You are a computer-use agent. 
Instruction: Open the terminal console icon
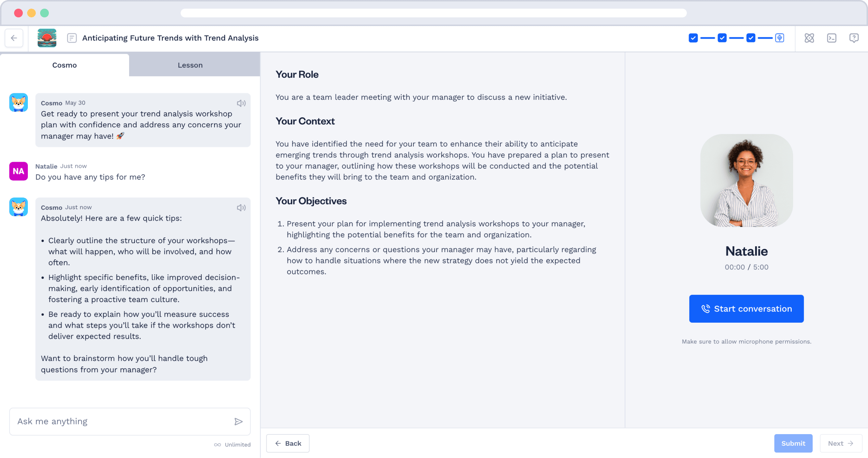click(832, 38)
